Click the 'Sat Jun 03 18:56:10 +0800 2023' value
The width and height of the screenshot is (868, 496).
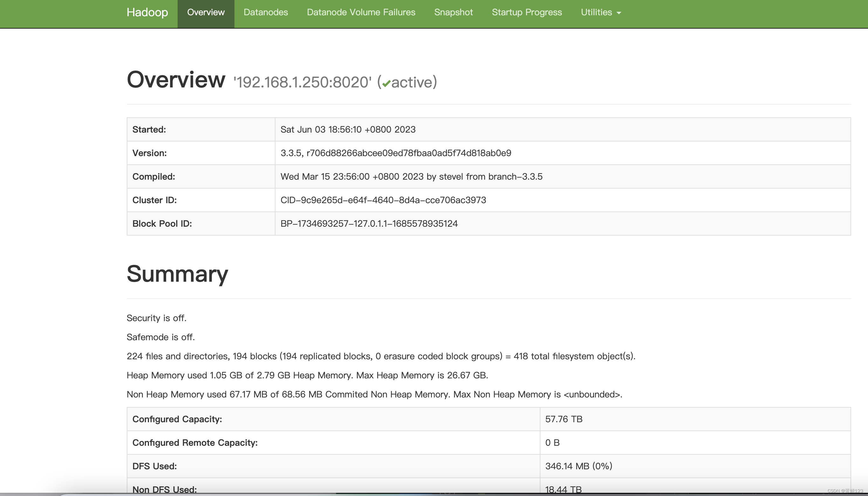[x=348, y=129]
